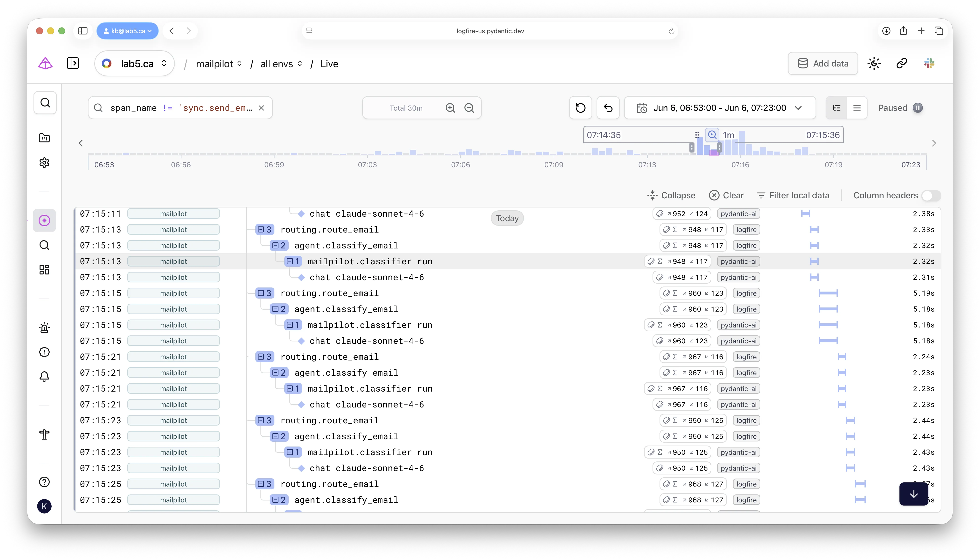
Task: Toggle the sidebar panel expand icon
Action: pos(73,63)
